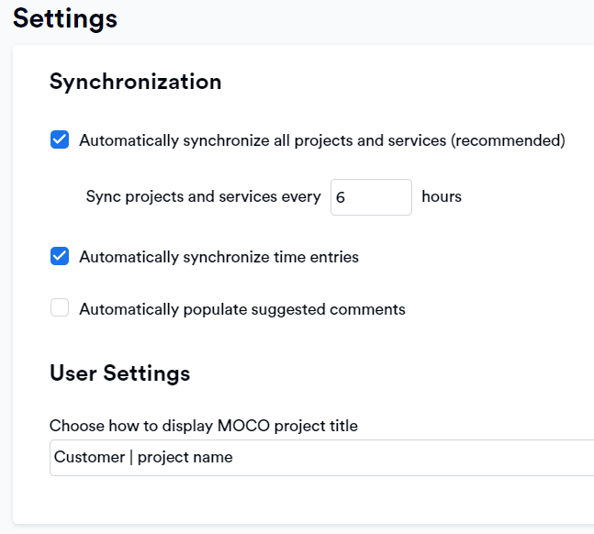Select the 'Customer | project name' option text
Viewport: 594px width, 534px height.
point(143,457)
